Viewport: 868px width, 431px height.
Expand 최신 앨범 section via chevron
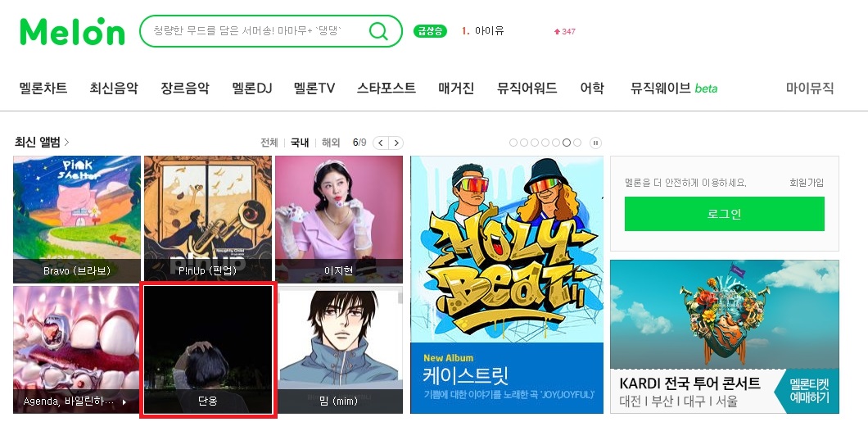point(66,143)
